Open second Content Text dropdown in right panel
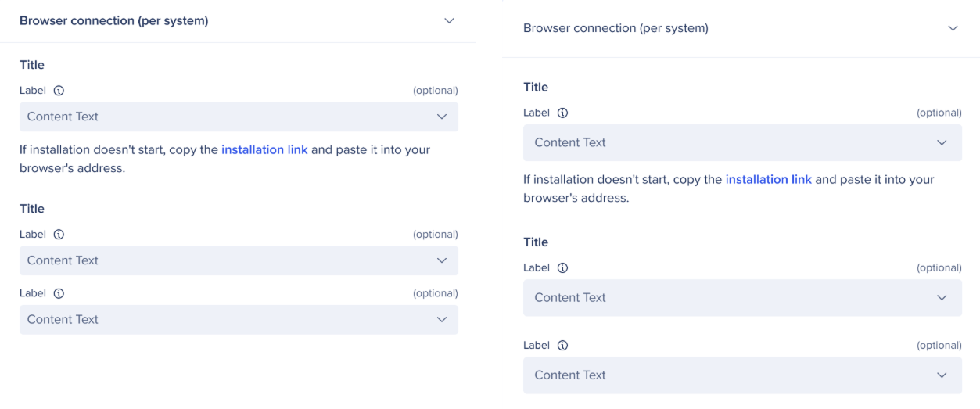The width and height of the screenshot is (980, 409). click(742, 297)
